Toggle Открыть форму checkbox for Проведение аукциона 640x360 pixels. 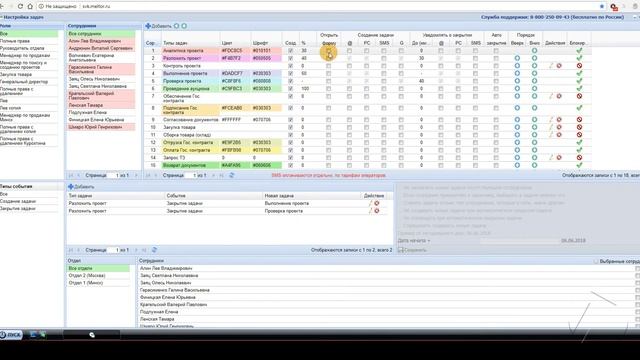point(329,89)
